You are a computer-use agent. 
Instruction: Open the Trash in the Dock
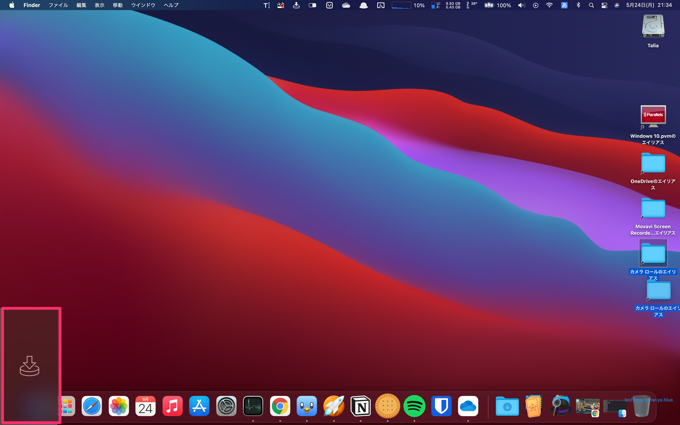tap(641, 406)
